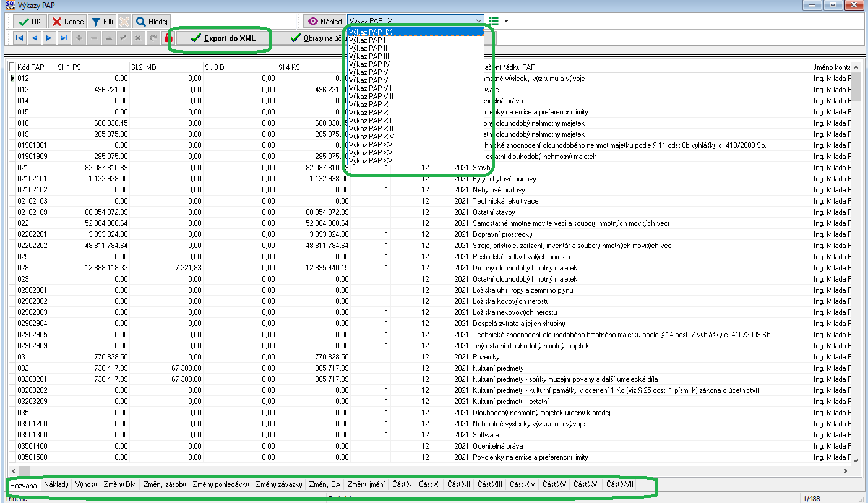Image resolution: width=868 pixels, height=503 pixels.
Task: Click the insert record plus icon
Action: 79,38
